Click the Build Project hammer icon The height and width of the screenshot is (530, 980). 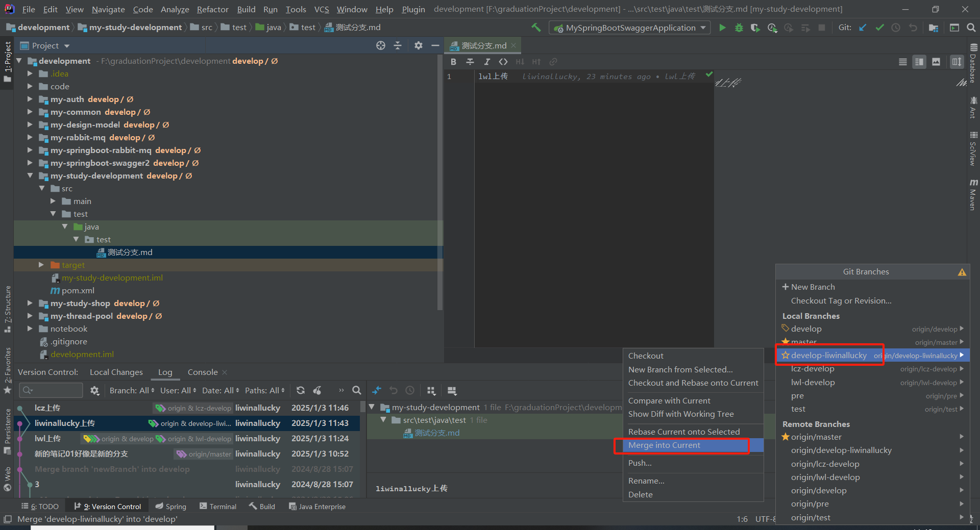click(x=536, y=28)
